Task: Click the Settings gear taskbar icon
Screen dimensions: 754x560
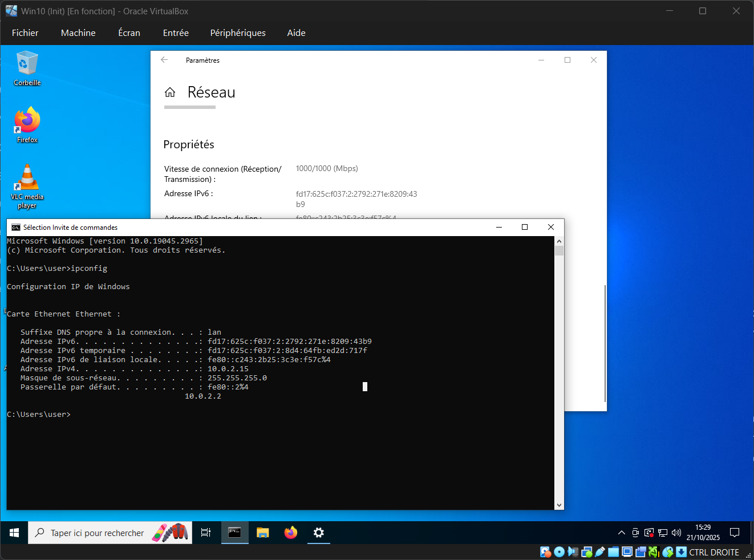Action: tap(319, 533)
